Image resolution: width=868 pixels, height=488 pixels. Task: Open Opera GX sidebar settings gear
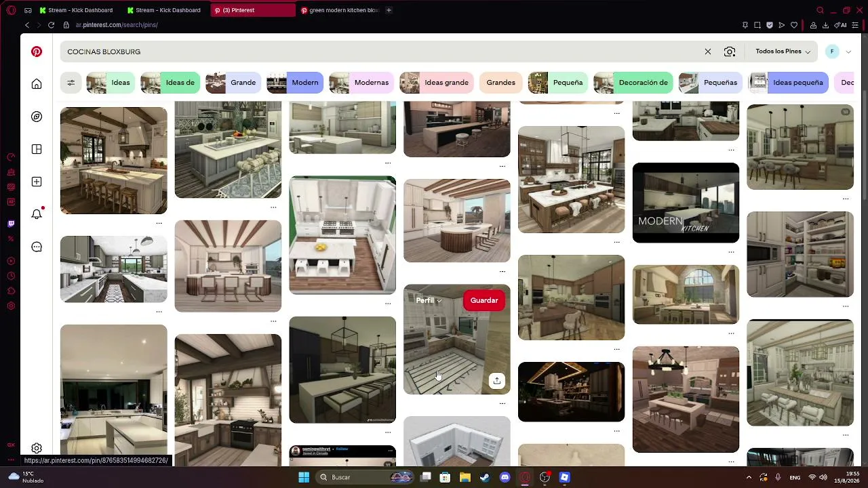click(11, 306)
